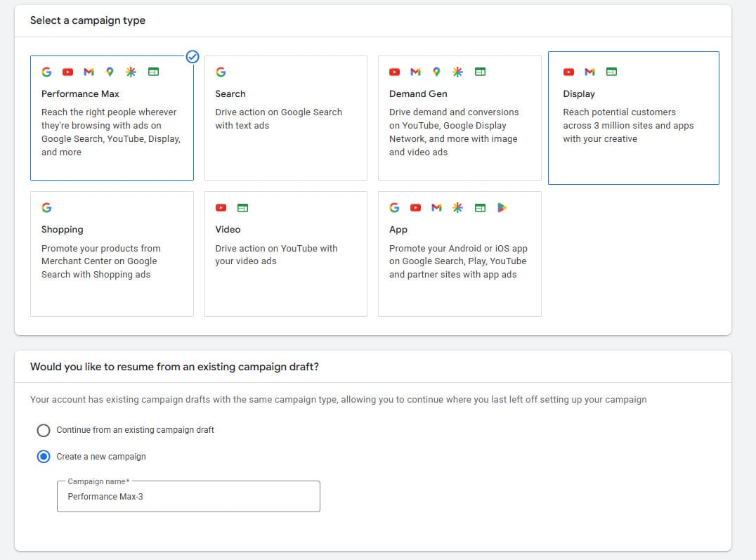Click Gmail icon in Display card
Viewport: 756px width, 560px height.
[589, 72]
